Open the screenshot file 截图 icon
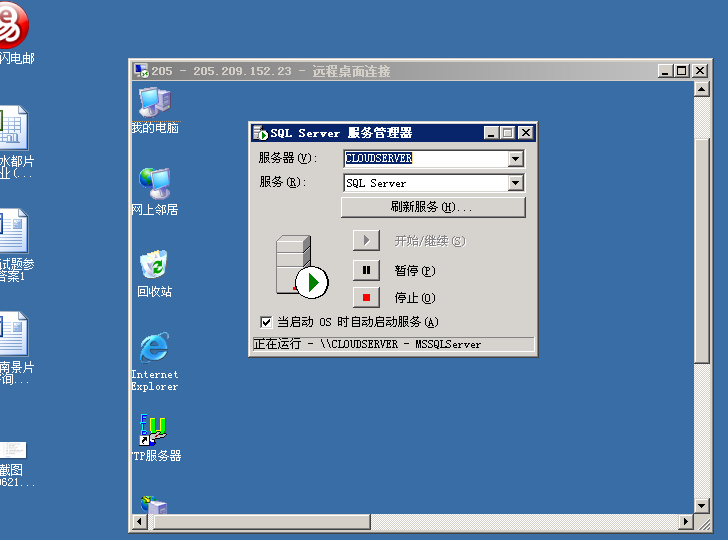This screenshot has width=728, height=540. [13, 450]
